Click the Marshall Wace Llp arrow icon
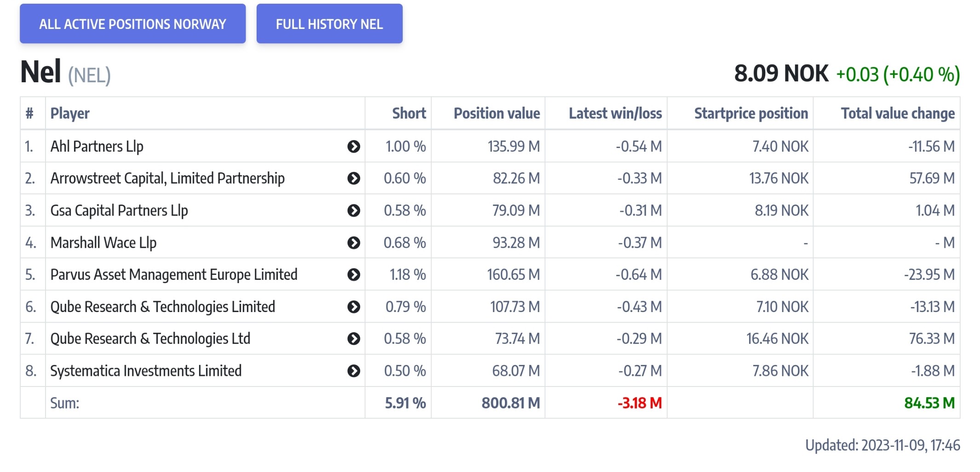The image size is (980, 472). pos(353,243)
